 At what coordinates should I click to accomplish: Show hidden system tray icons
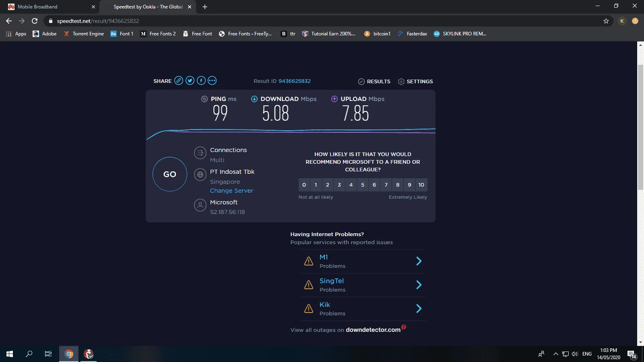click(555, 354)
